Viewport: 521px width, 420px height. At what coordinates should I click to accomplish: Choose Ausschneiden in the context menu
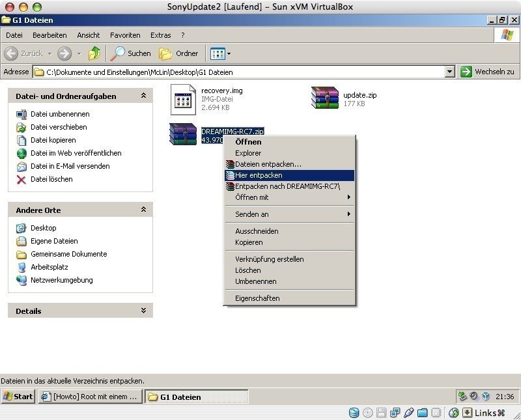click(x=289, y=231)
